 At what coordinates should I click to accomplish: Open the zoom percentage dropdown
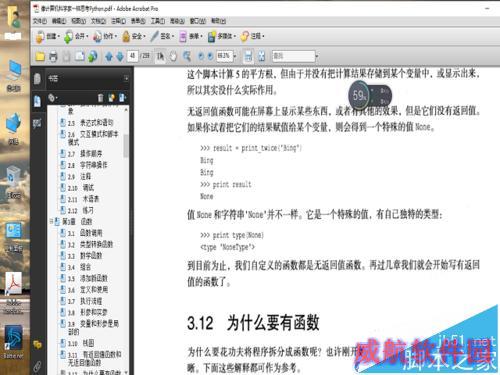click(235, 56)
